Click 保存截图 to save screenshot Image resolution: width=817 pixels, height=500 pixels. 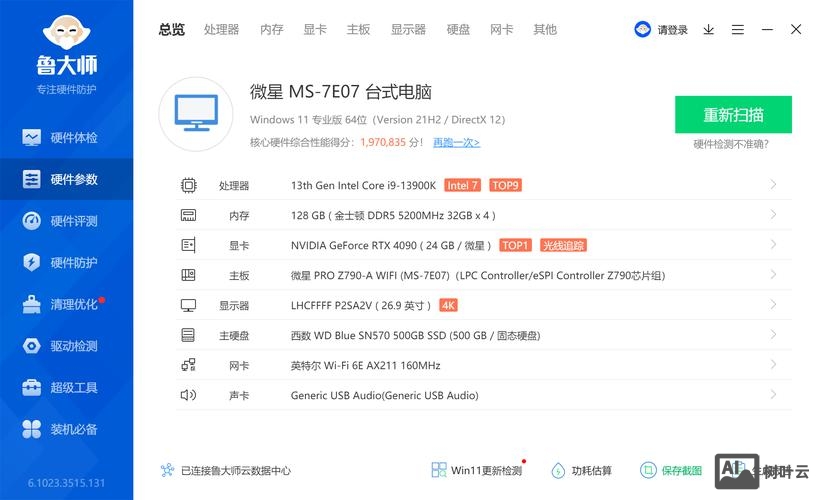click(x=671, y=470)
